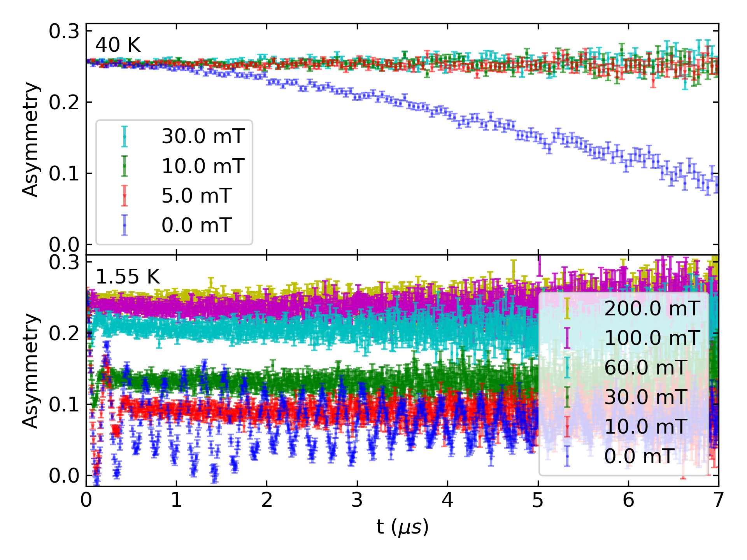747x560 pixels.
Task: Click the x-axis tick label 7
Action: coord(718,500)
